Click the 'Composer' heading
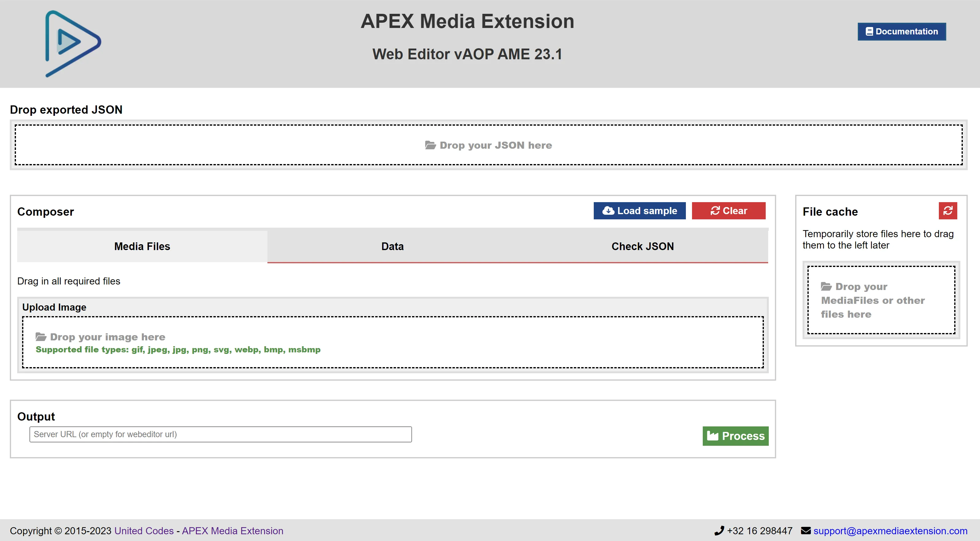 [45, 212]
